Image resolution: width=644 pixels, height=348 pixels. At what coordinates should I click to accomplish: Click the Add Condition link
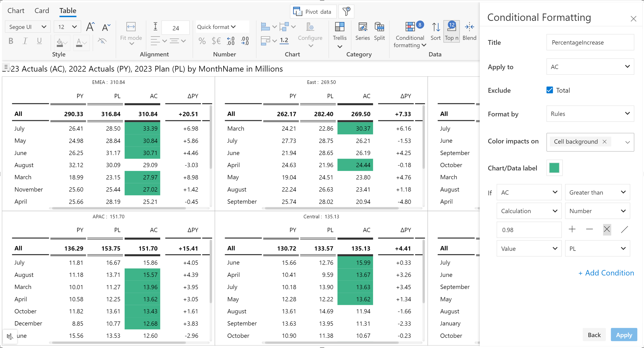pyautogui.click(x=606, y=273)
